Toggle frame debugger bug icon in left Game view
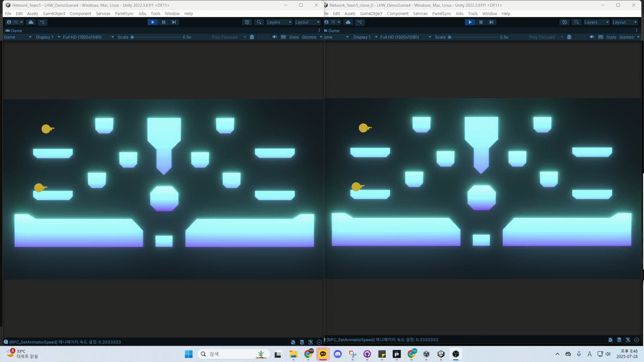Viewport: 644px width, 362px height. [252, 37]
